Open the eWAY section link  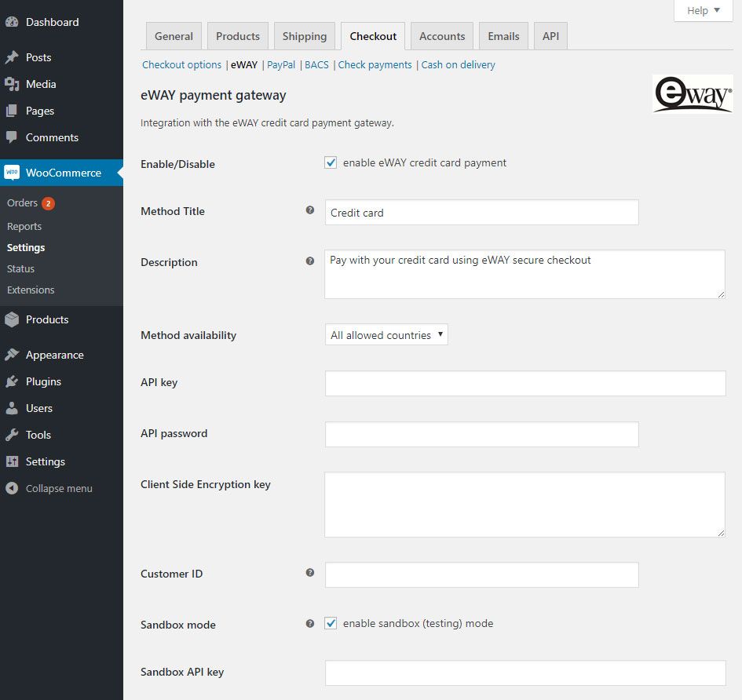[244, 65]
